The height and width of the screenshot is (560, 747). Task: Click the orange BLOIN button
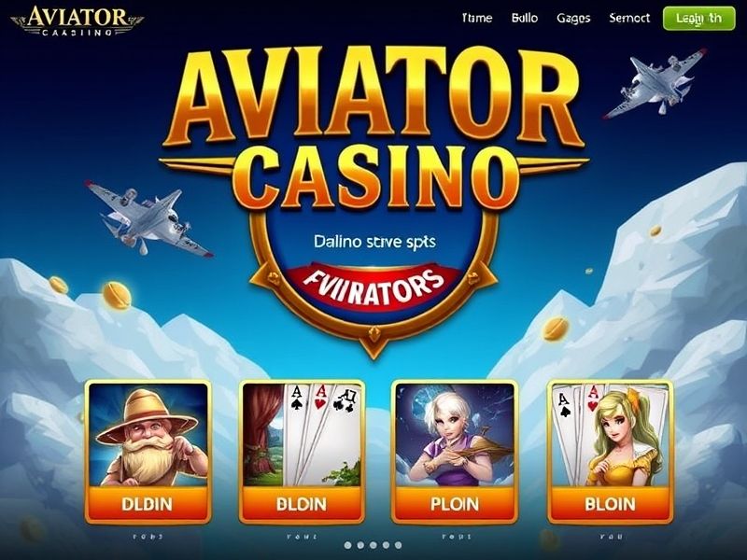point(611,504)
